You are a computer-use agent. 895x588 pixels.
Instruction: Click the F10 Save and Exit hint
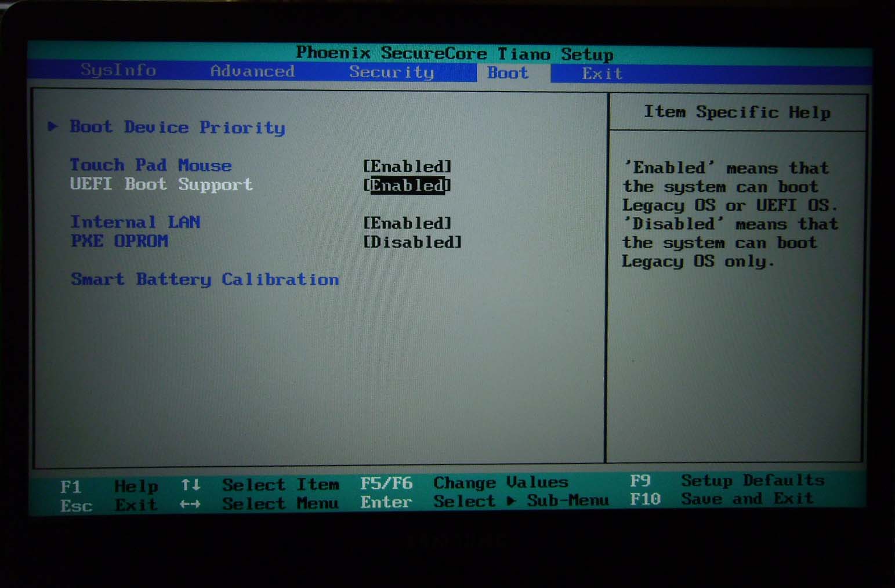722,499
